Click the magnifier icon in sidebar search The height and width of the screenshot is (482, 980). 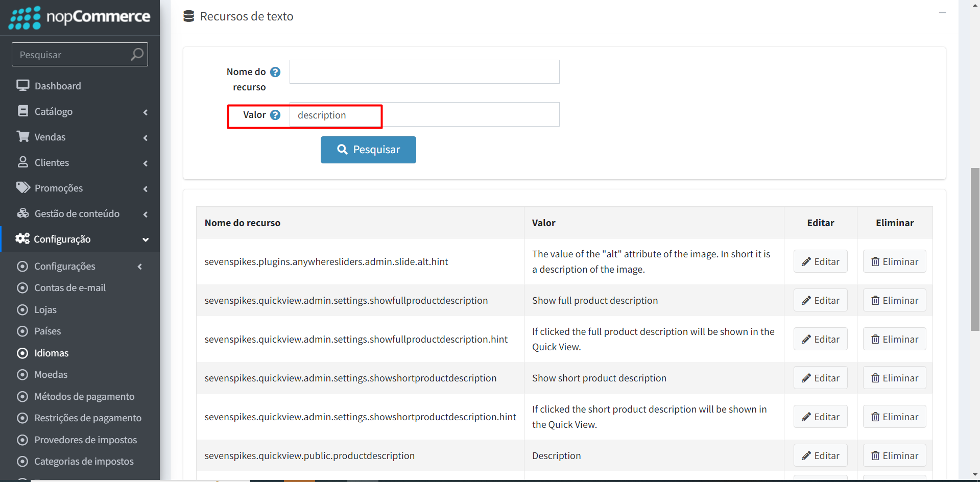(x=136, y=54)
